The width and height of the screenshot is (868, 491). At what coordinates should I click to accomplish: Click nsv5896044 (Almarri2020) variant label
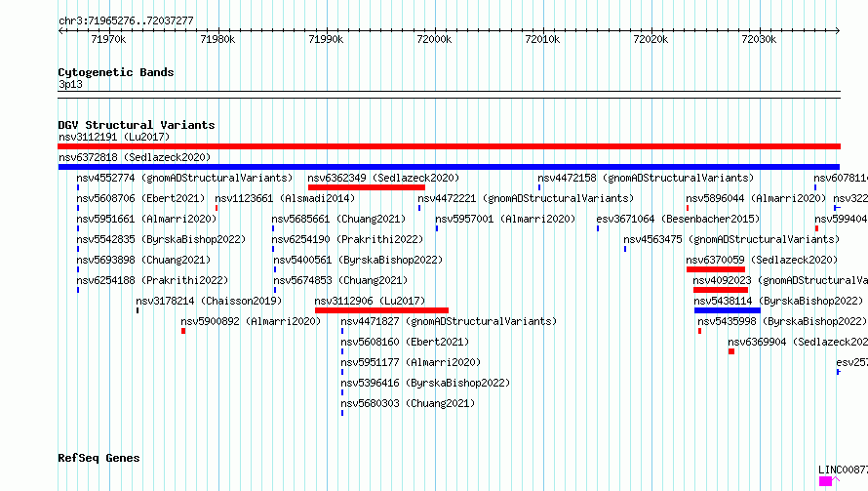(x=756, y=198)
